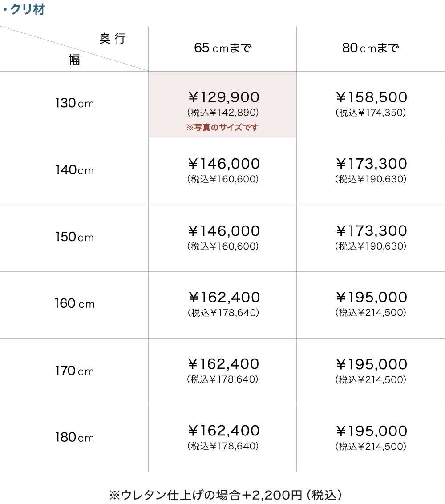
Task: Select the 140cm width row label
Action: [x=74, y=170]
